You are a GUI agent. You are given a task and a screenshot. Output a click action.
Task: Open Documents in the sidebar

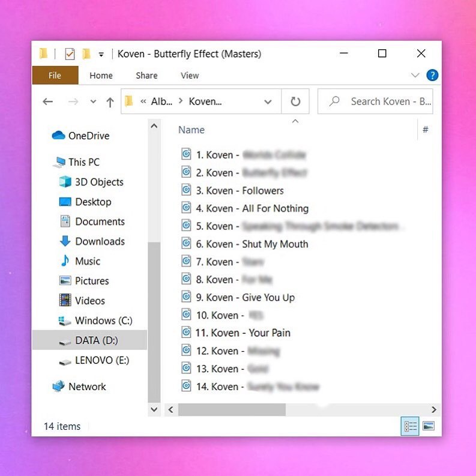click(x=92, y=221)
